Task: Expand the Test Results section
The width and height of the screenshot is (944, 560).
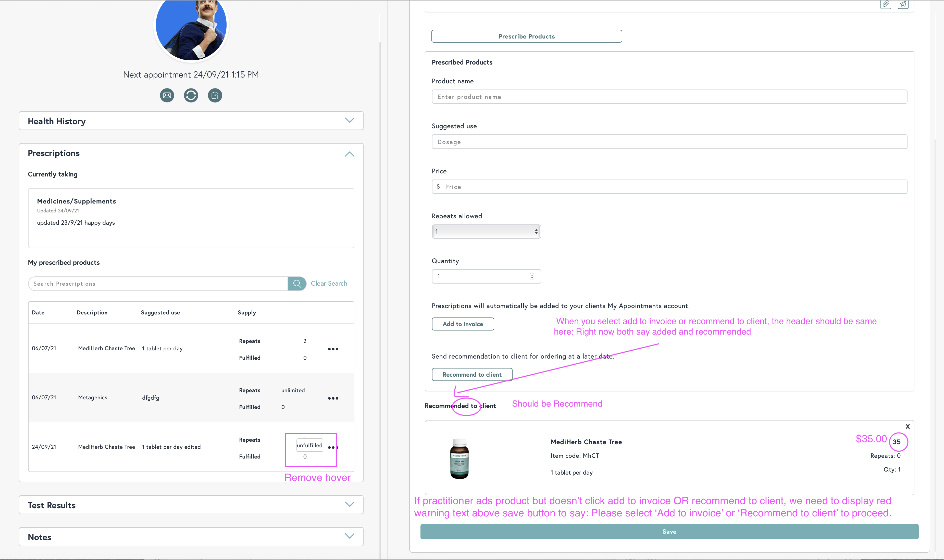Action: (350, 504)
